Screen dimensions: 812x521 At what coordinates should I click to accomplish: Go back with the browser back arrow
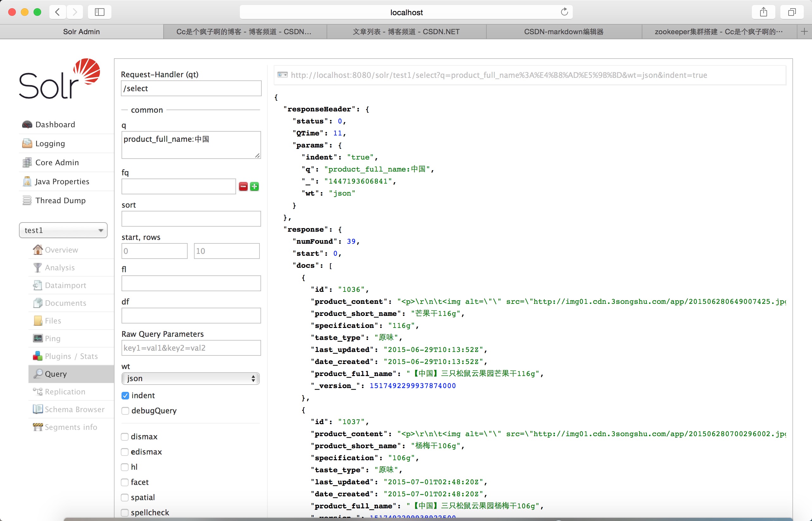[x=58, y=12]
